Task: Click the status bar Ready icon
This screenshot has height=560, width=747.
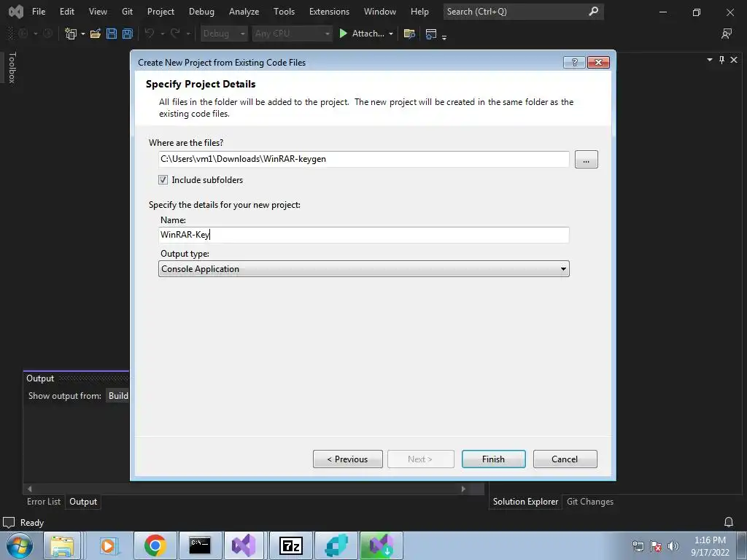Action: (x=9, y=522)
